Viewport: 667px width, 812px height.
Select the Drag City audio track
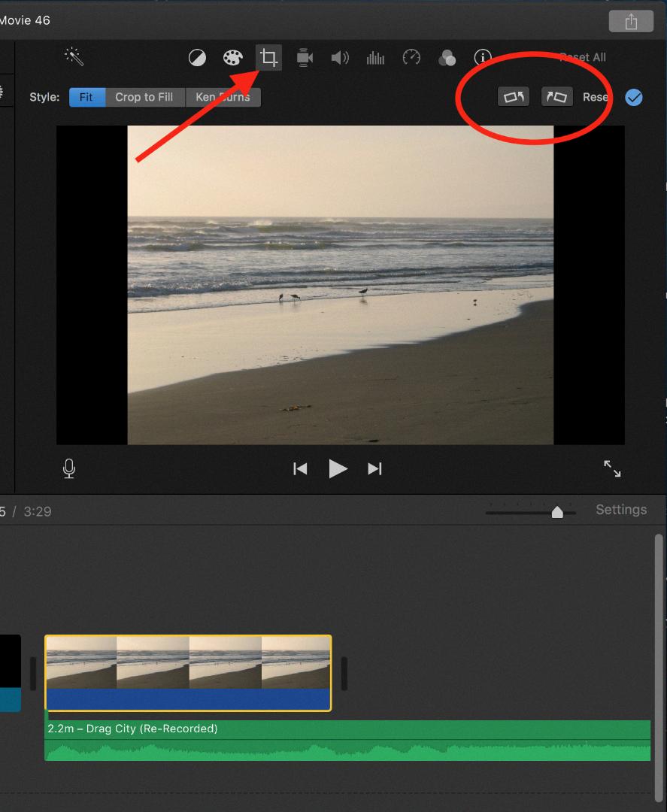[x=347, y=740]
